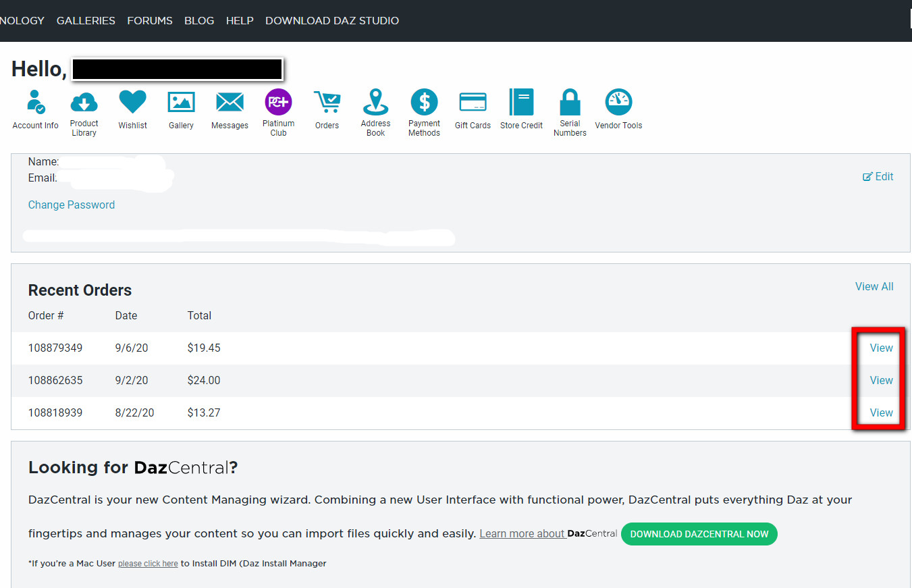The height and width of the screenshot is (588, 912).
Task: Open the Serial Numbers padlock icon
Action: pyautogui.click(x=570, y=102)
